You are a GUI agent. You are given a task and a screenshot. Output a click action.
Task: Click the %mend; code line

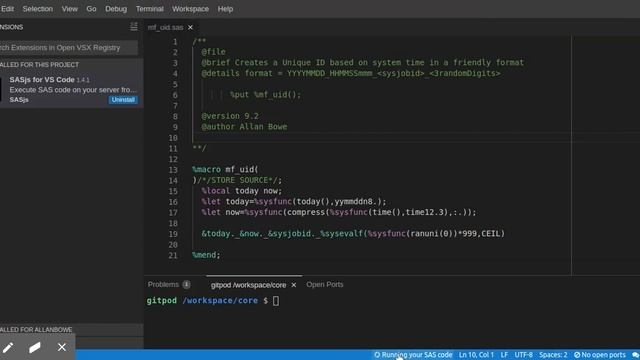pos(206,255)
